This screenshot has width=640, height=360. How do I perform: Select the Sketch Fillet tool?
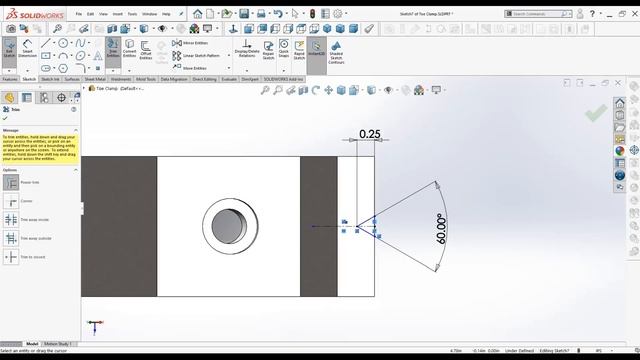tap(80, 68)
